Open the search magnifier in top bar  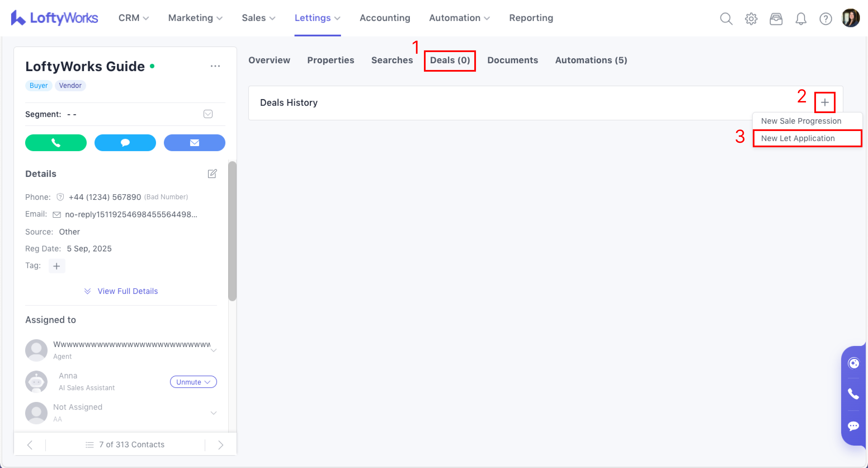point(726,18)
